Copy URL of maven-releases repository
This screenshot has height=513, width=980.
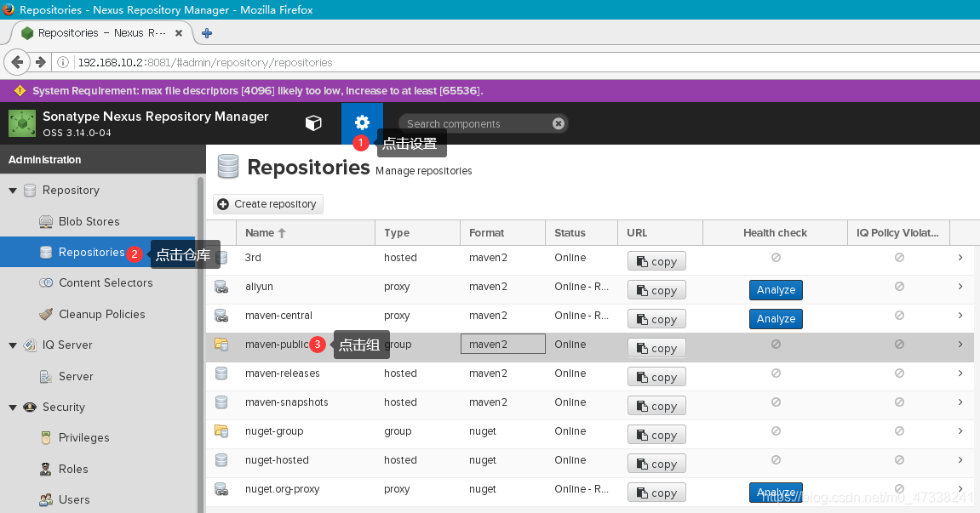(x=656, y=377)
